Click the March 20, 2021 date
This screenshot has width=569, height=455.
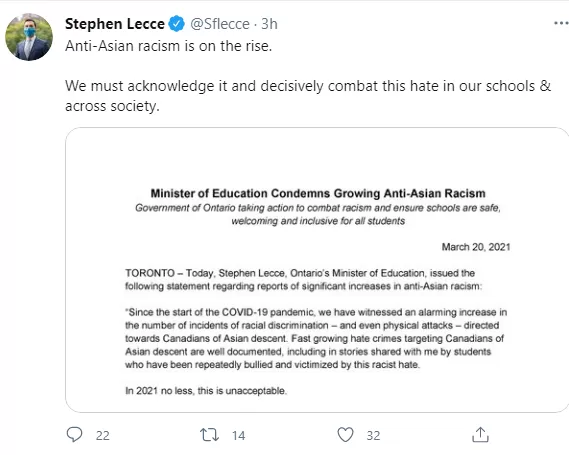coord(476,247)
